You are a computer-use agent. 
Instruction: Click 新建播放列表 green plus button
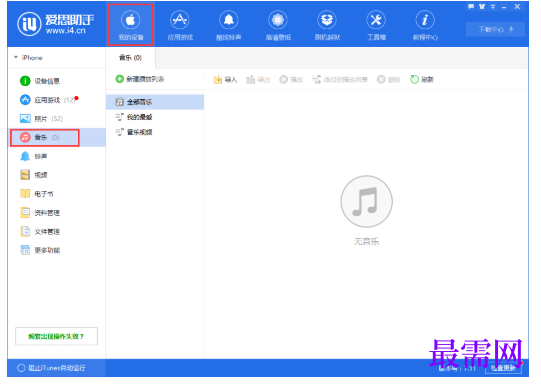pos(140,79)
